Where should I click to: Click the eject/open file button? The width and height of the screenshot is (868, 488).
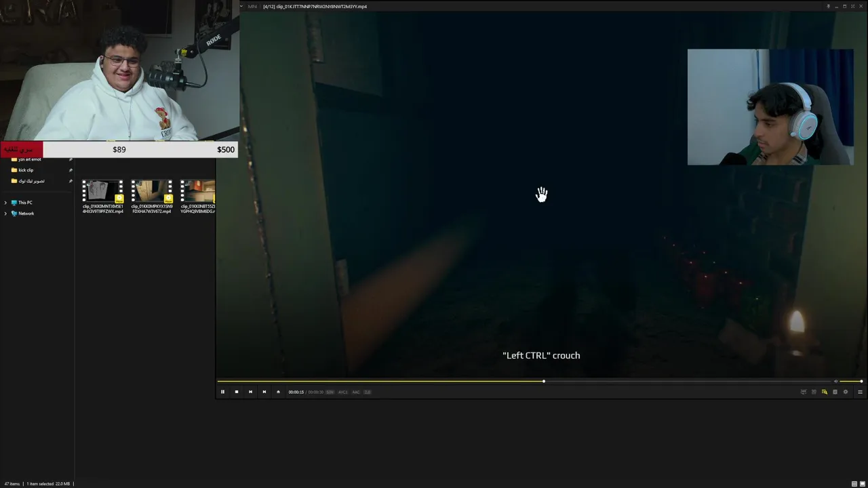point(278,392)
